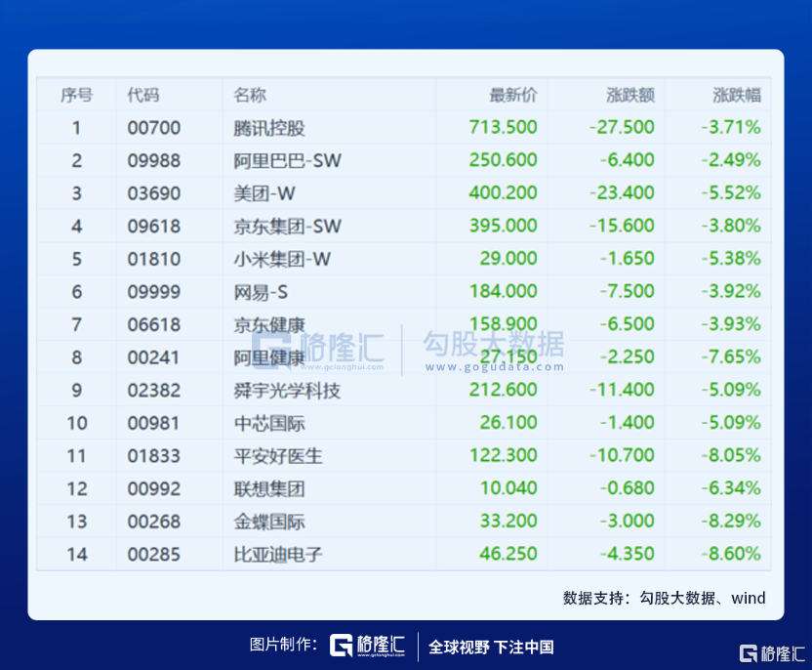Click percentage -3.92%
The image size is (812, 670).
coord(731,291)
